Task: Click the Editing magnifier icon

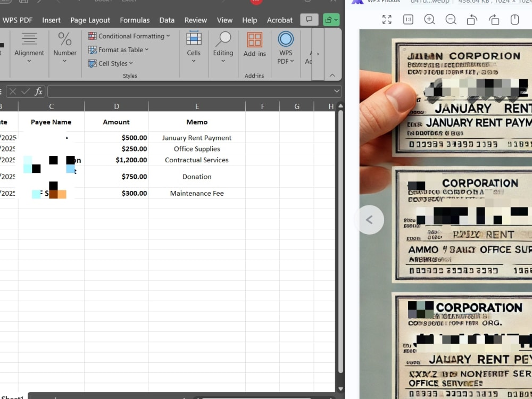Action: 223,39
